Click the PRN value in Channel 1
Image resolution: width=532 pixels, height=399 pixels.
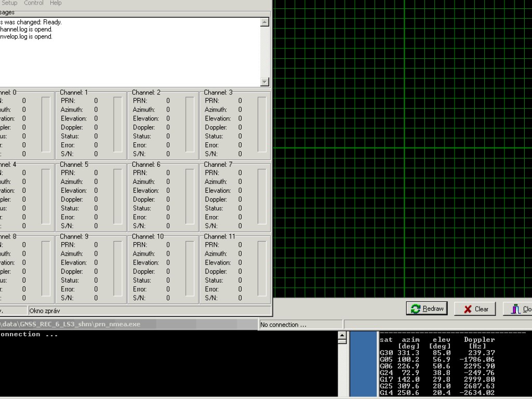pyautogui.click(x=96, y=101)
